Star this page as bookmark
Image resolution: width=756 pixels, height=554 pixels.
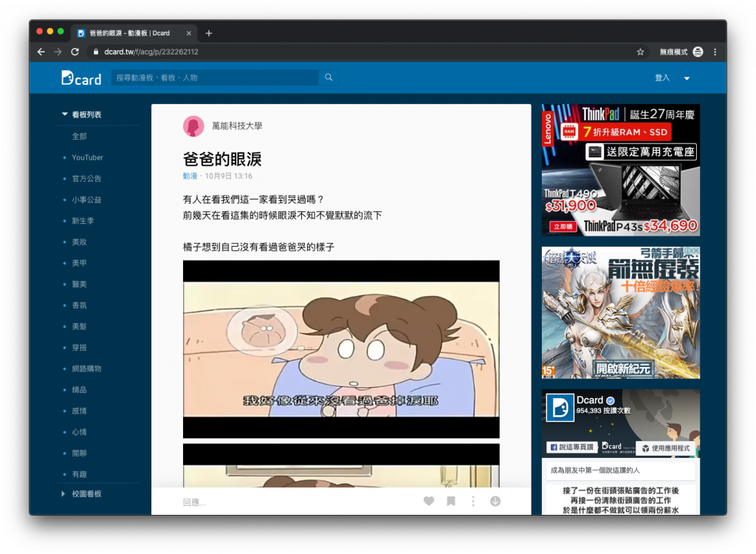click(x=640, y=52)
